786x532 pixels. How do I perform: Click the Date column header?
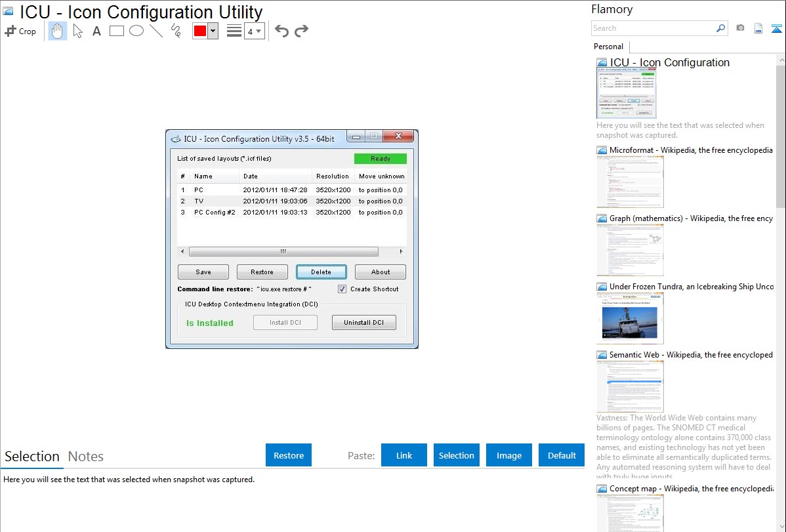click(275, 176)
